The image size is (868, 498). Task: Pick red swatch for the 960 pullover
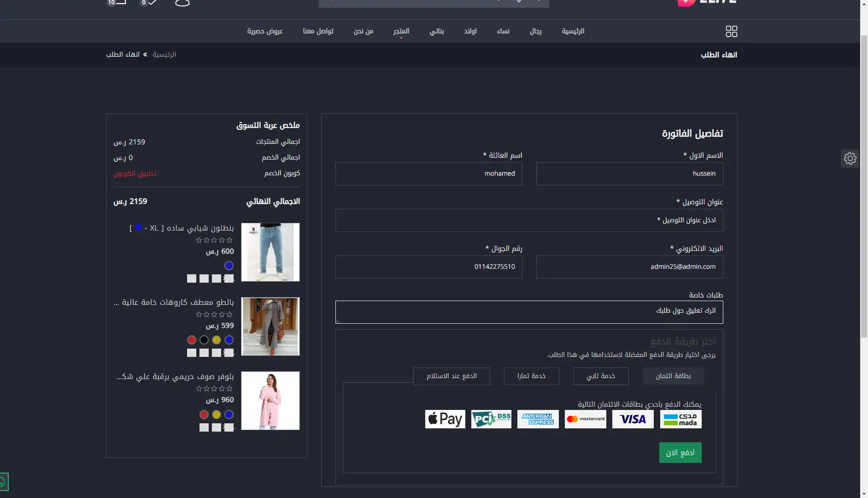[204, 415]
